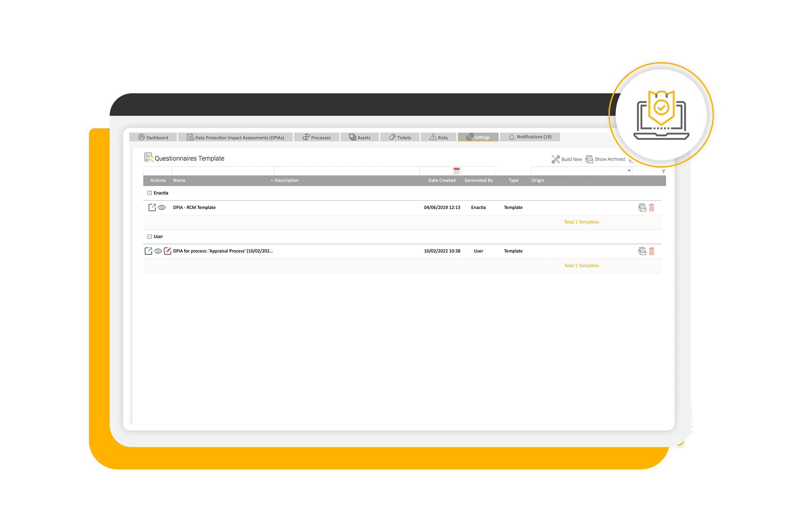Switch to the Dashboard tab
802x532 pixels.
(x=153, y=138)
